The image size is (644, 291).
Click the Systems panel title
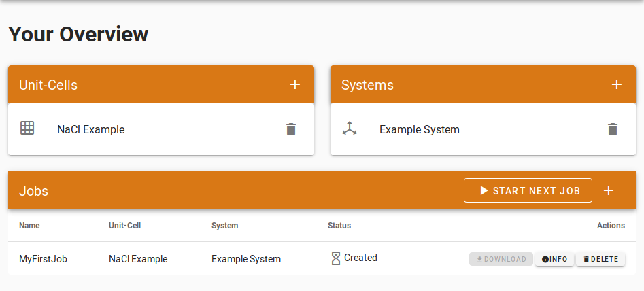tap(367, 85)
